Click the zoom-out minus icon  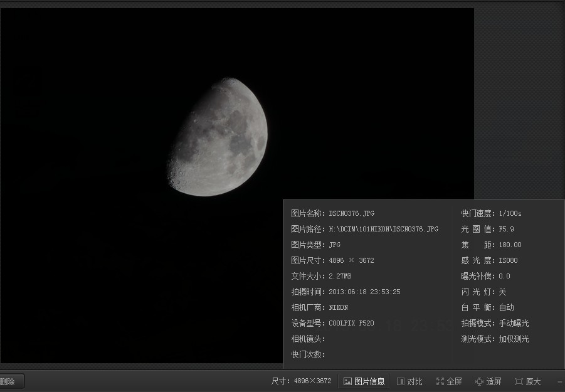click(x=561, y=382)
